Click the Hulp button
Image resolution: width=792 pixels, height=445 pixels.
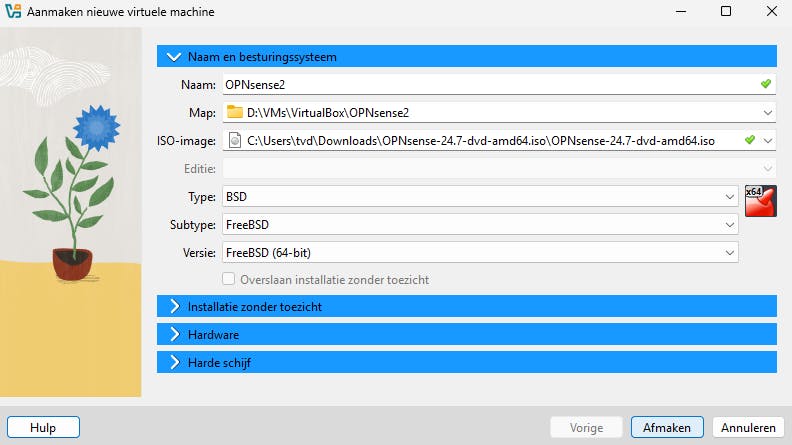(x=43, y=427)
